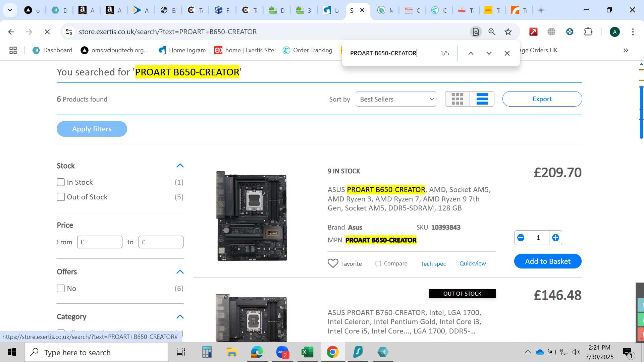Viewport: 644px width, 362px height.
Task: Open Excel from the taskbar
Action: tap(307, 352)
